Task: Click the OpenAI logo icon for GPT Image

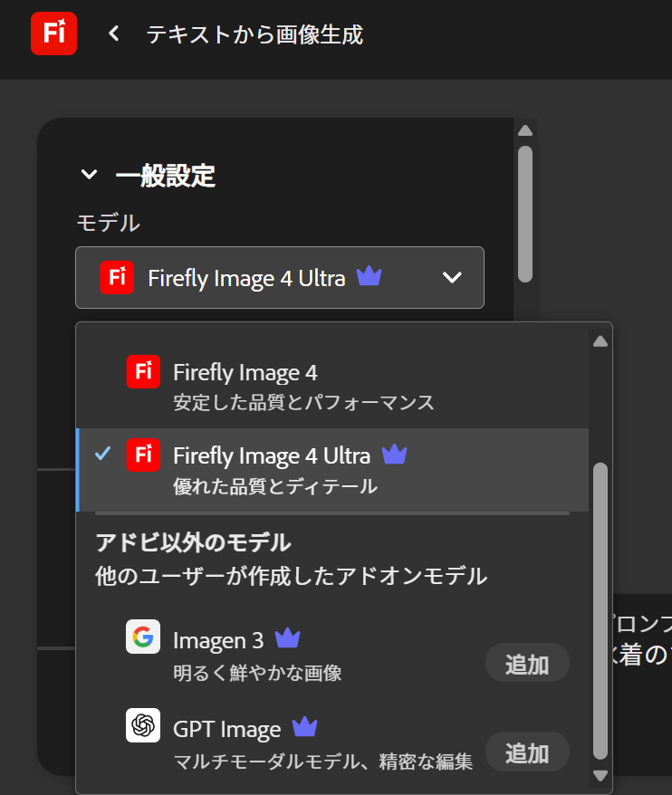Action: click(x=143, y=725)
